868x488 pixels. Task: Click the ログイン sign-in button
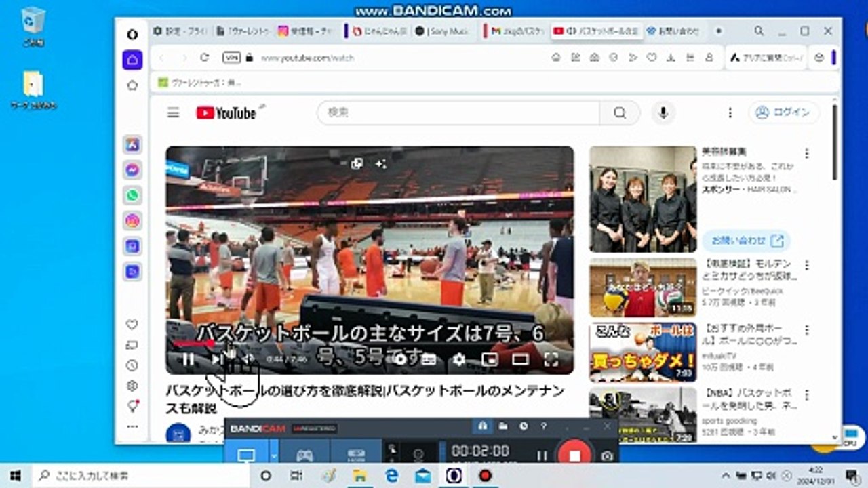click(784, 113)
